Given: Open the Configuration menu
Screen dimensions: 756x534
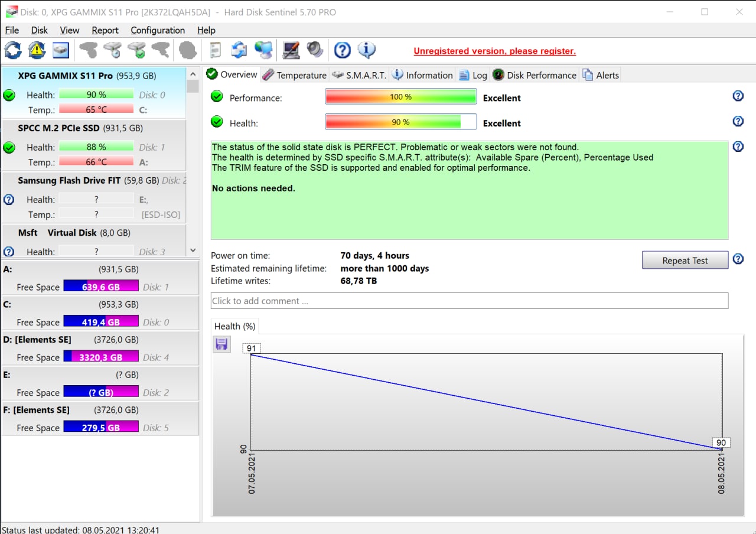Looking at the screenshot, I should click(158, 30).
